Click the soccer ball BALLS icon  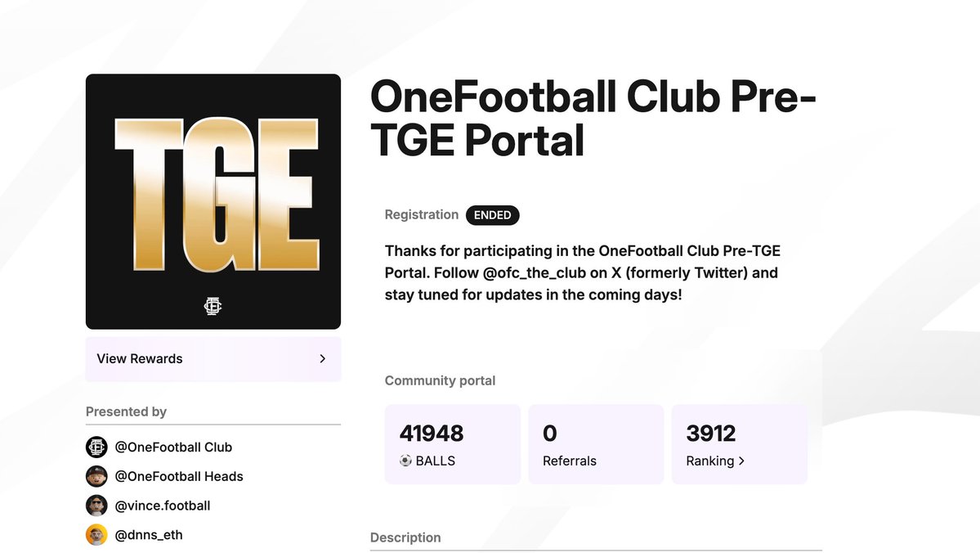[x=405, y=461]
